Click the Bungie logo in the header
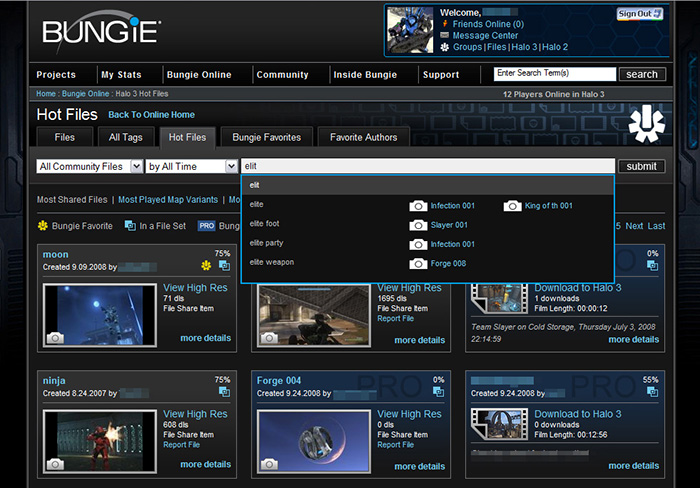Image resolution: width=700 pixels, height=488 pixels. [x=100, y=30]
